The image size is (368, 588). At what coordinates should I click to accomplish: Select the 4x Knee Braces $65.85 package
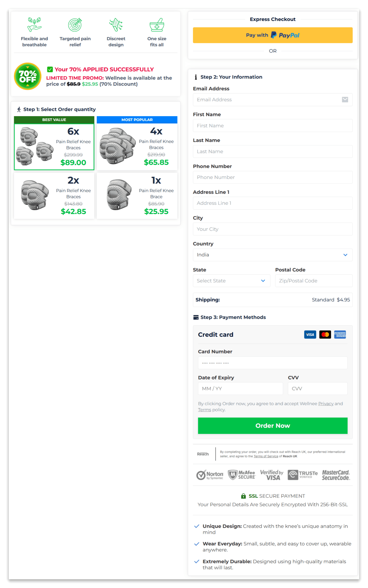(137, 147)
